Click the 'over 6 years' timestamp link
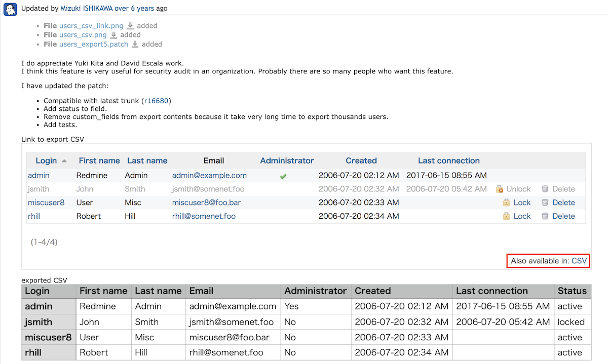The image size is (608, 364). [135, 9]
